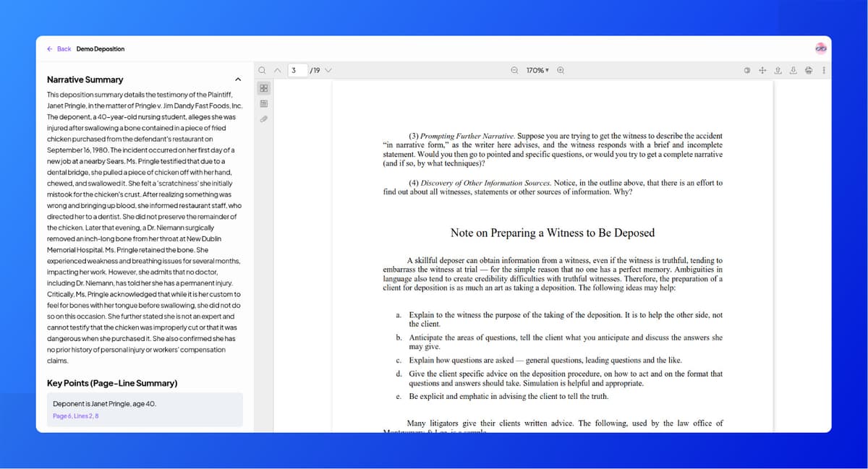Select the page thumbnails grid view
Screen dimensions: 868x469
[263, 88]
